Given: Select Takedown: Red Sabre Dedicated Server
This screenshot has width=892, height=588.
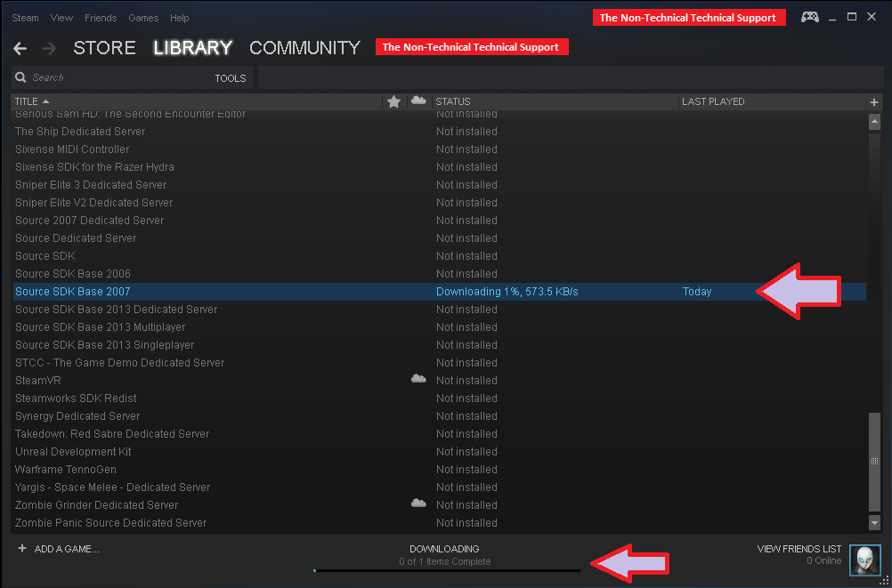Looking at the screenshot, I should [x=112, y=433].
